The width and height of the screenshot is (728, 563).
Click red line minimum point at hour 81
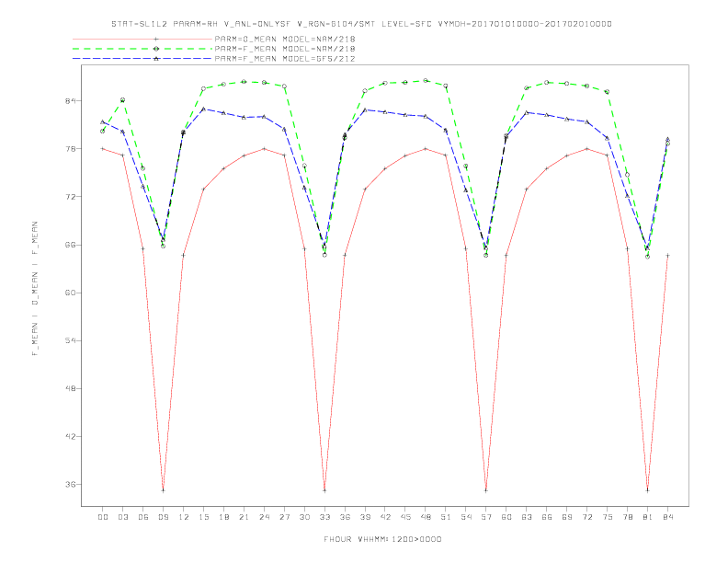tap(648, 490)
